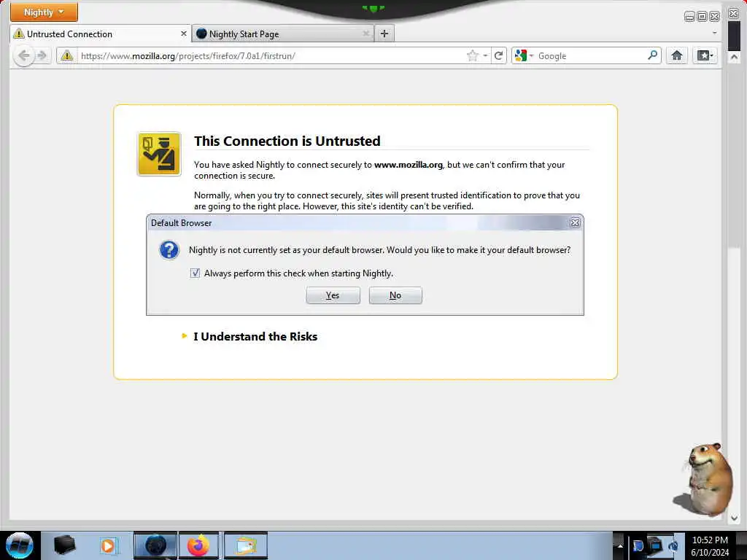747x560 pixels.
Task: Minimize the Nightly browser window
Action: tap(689, 17)
